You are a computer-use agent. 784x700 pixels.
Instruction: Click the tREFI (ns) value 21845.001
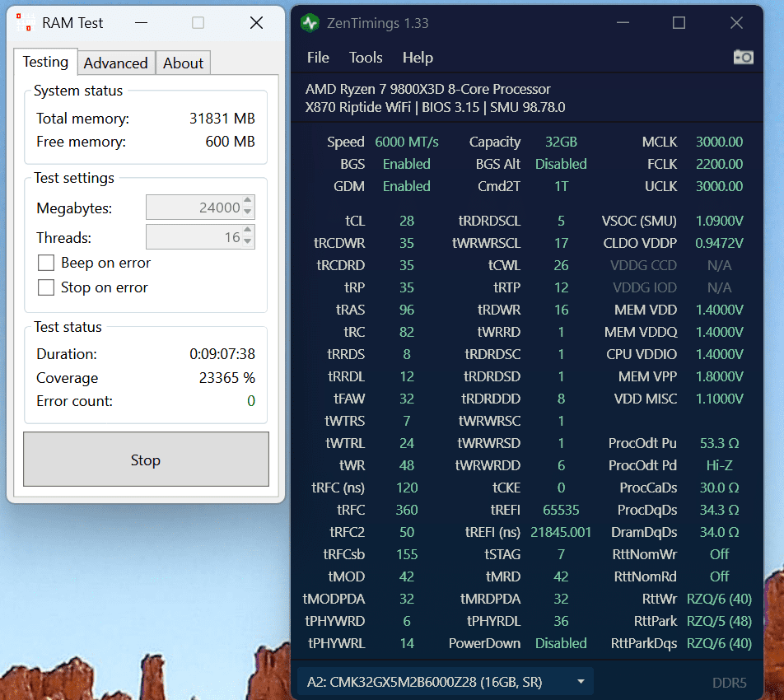(561, 533)
